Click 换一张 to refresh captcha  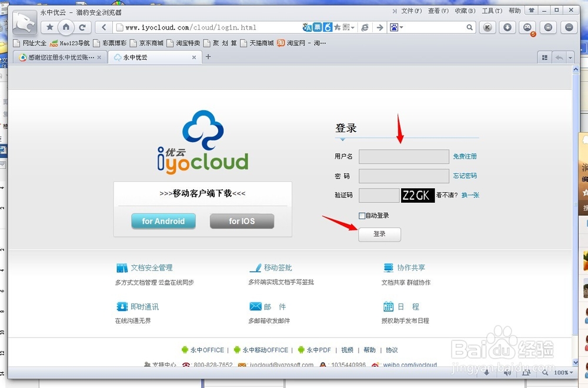470,195
